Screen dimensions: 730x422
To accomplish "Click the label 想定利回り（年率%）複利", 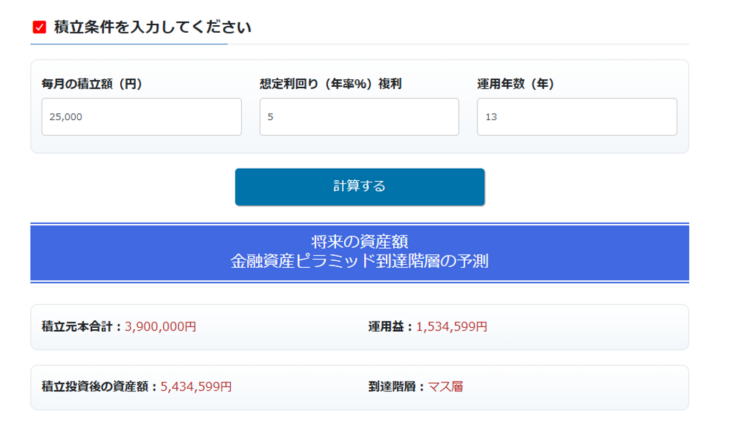I will 331,84.
